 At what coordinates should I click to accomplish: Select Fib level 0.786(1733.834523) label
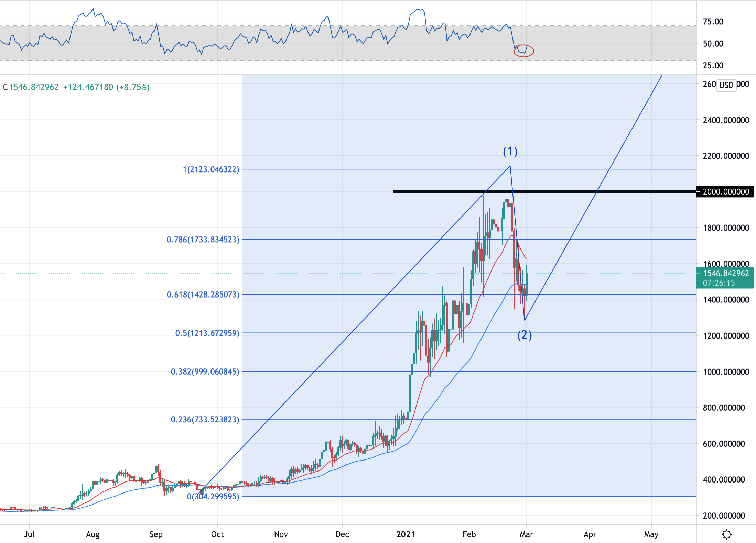203,240
